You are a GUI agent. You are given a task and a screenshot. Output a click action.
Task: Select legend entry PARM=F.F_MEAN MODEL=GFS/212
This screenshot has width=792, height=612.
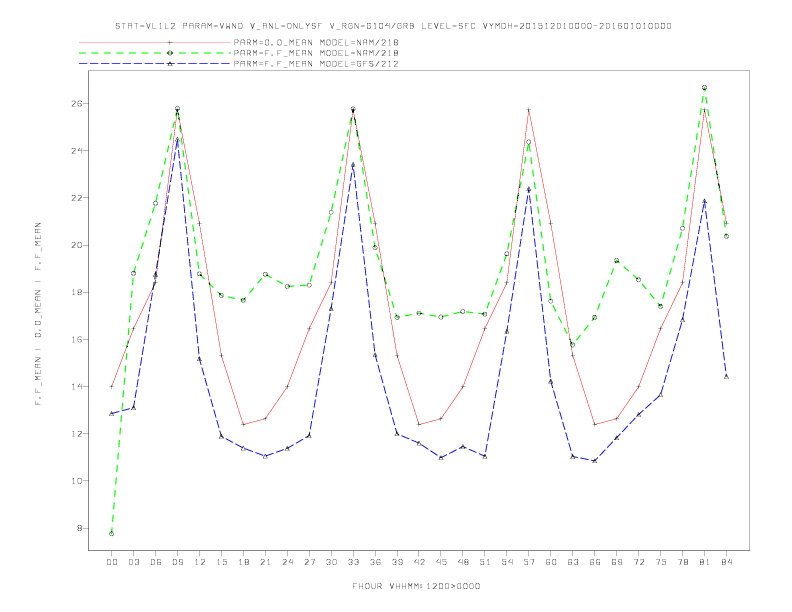[316, 64]
